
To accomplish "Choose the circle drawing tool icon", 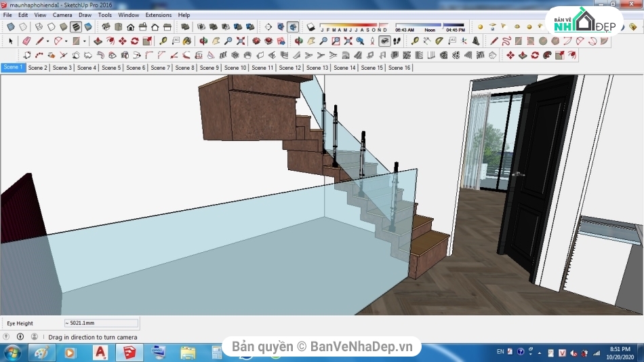I will click(543, 41).
